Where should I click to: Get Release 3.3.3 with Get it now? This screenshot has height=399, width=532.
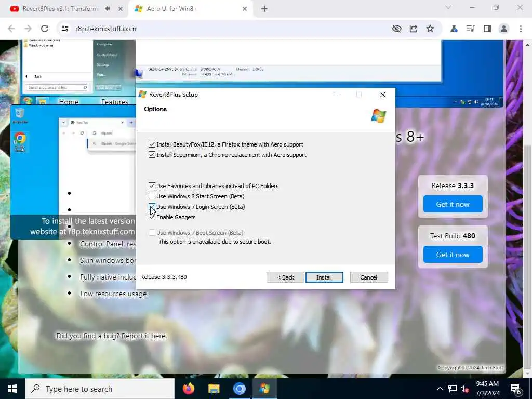coord(453,204)
